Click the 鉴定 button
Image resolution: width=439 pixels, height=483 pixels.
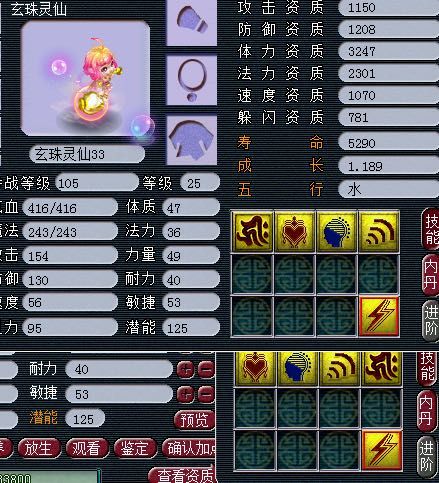click(x=135, y=448)
